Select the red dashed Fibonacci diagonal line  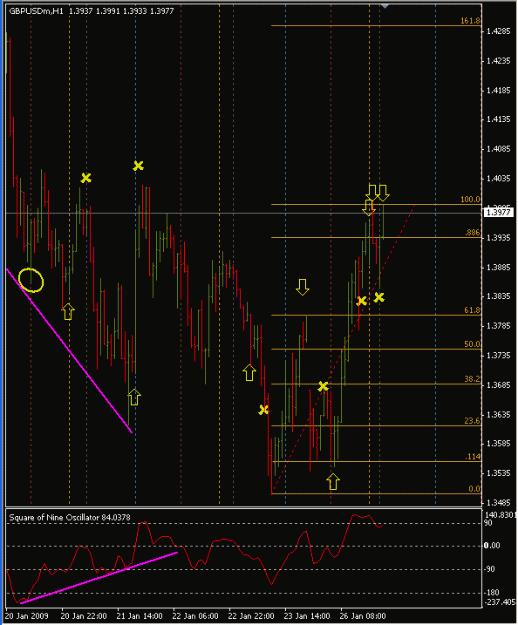click(343, 349)
